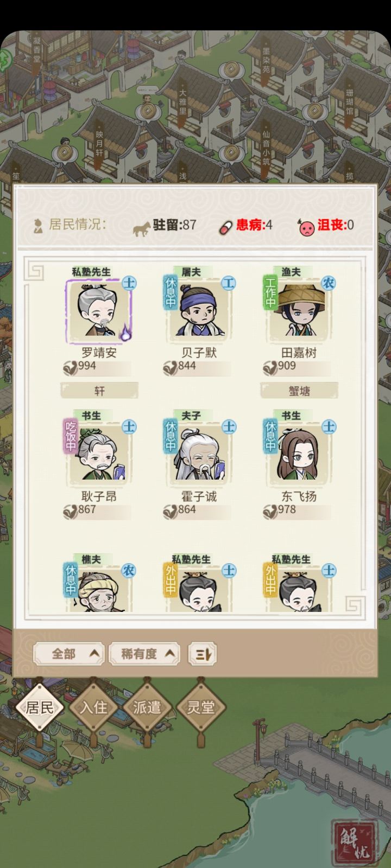Tap the heart icon beside 978

click(270, 510)
